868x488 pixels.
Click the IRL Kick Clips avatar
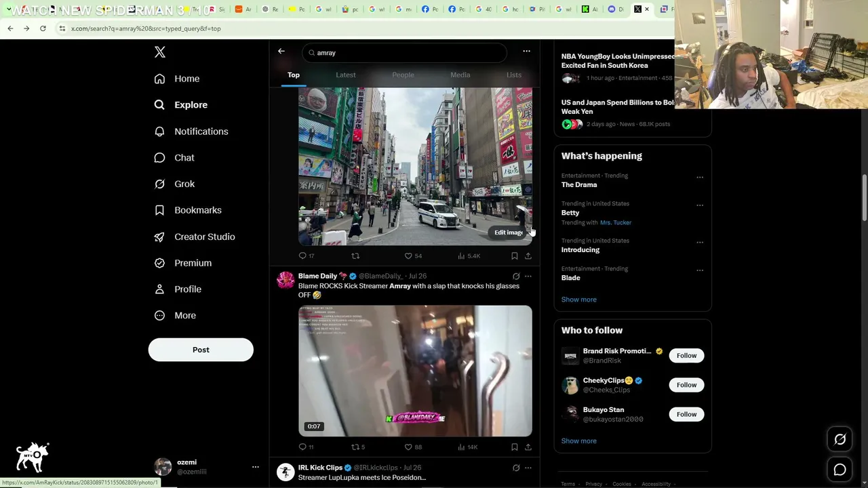pos(285,472)
